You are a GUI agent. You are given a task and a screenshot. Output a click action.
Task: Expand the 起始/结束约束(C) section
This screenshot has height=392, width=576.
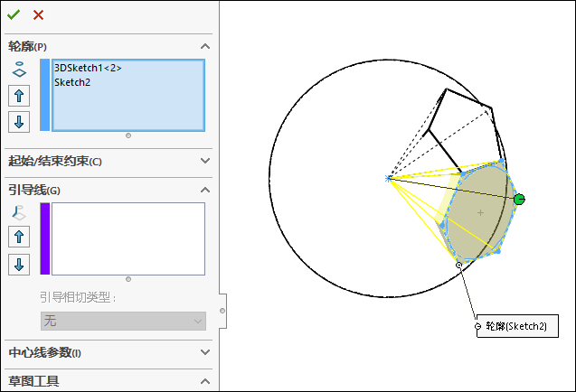pyautogui.click(x=205, y=161)
